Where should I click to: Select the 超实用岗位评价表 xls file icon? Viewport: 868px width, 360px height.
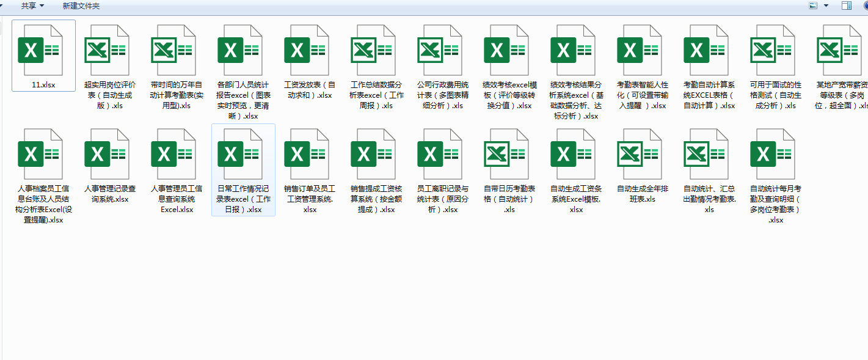click(x=106, y=50)
